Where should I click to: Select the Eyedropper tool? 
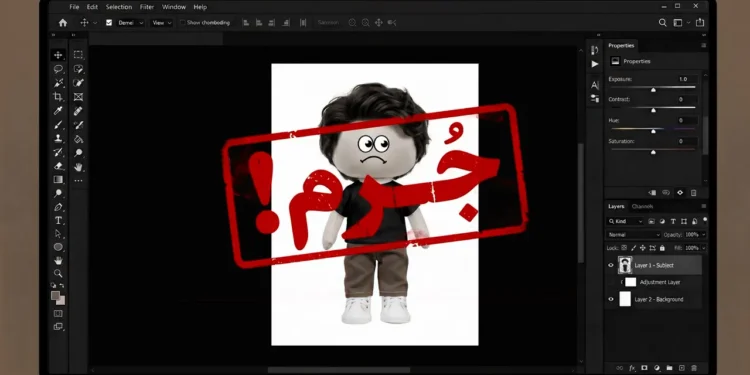point(58,111)
